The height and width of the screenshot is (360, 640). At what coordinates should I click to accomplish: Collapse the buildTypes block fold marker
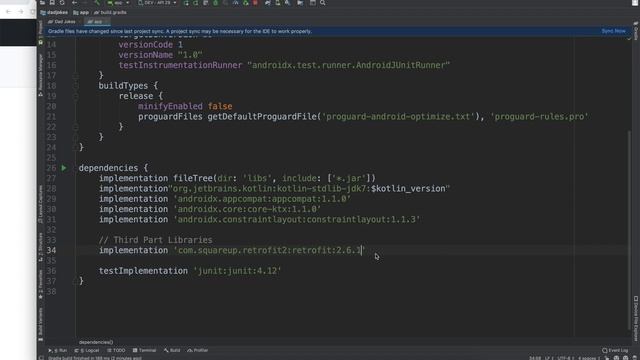pyautogui.click(x=76, y=86)
